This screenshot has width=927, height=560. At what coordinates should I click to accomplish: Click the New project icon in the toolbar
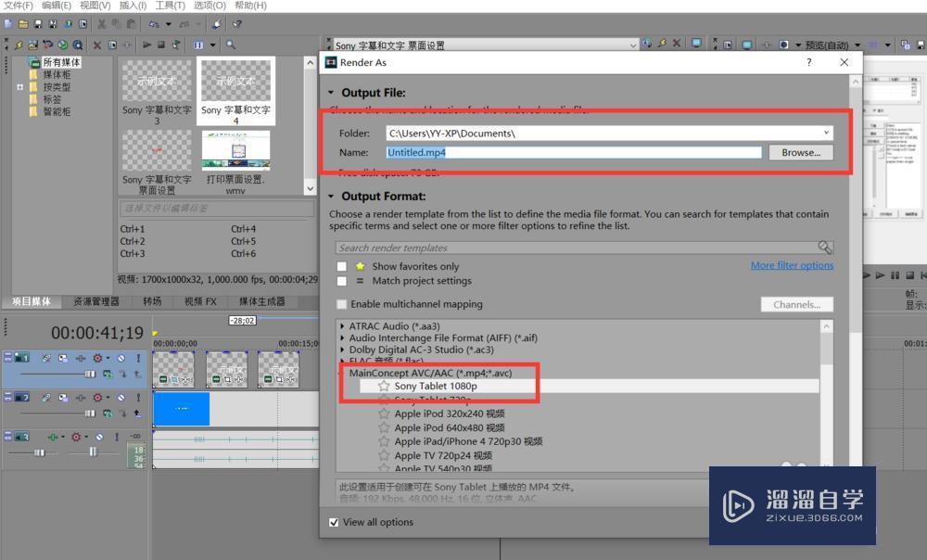pos(7,24)
